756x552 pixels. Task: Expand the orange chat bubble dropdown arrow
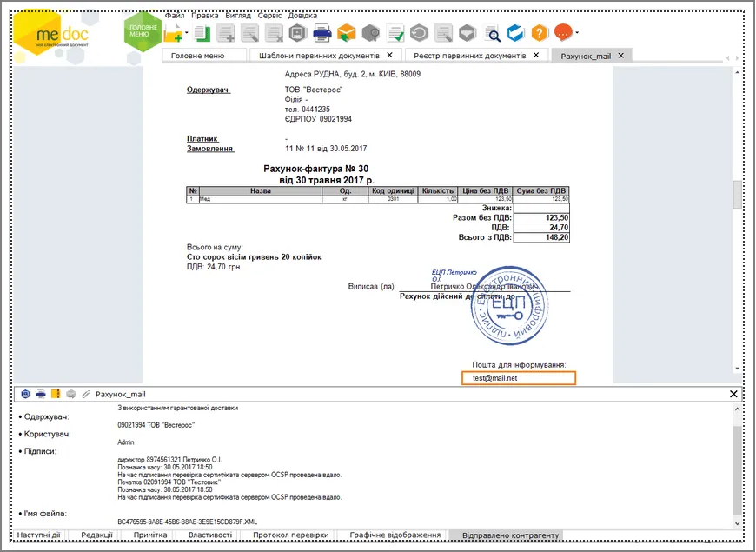click(x=577, y=33)
